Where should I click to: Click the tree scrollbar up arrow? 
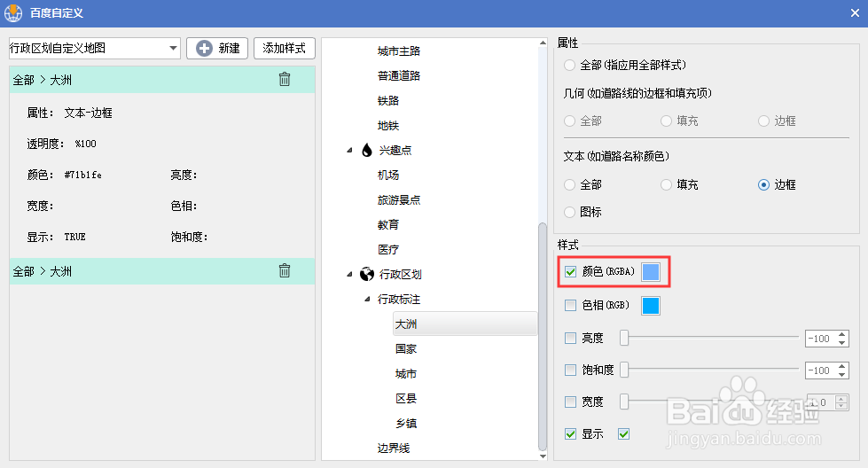[x=543, y=43]
